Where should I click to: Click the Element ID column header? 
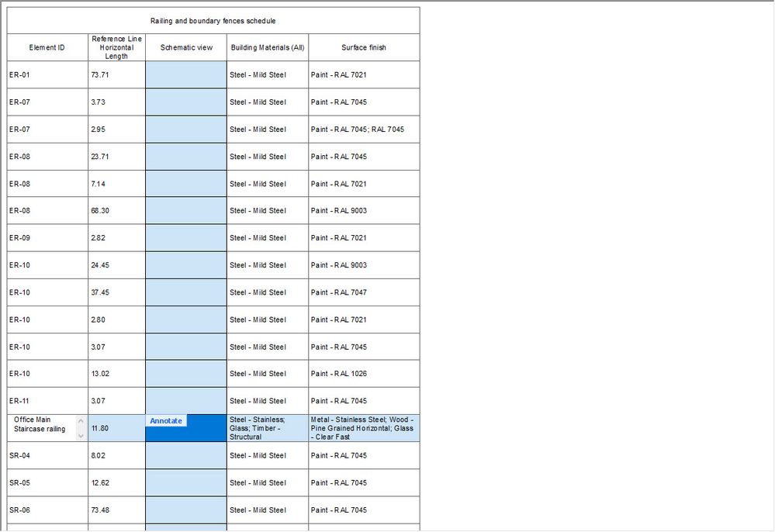[x=47, y=48]
